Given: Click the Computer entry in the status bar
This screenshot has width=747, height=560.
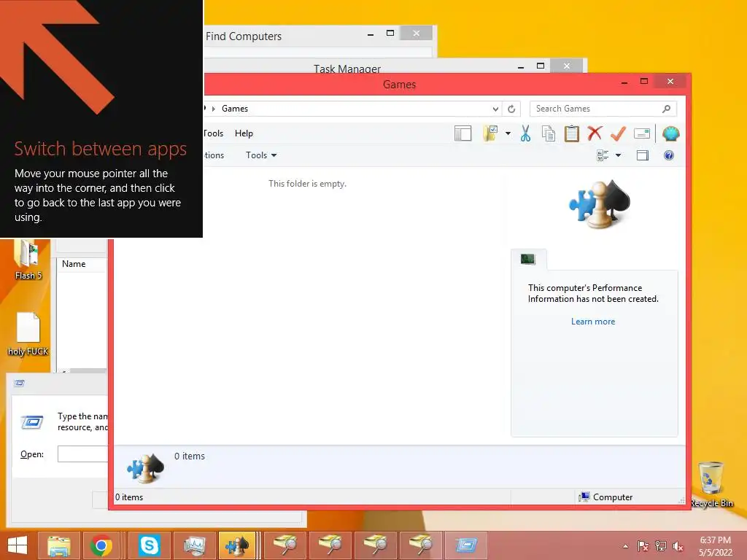Looking at the screenshot, I should 606,497.
